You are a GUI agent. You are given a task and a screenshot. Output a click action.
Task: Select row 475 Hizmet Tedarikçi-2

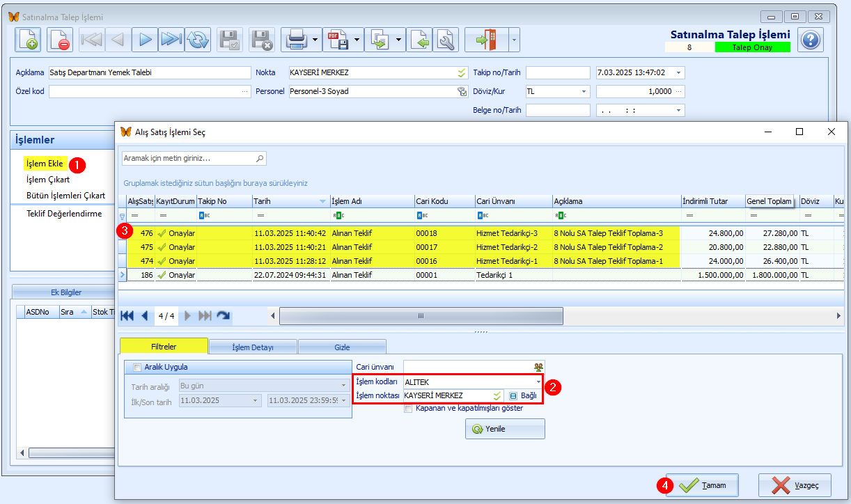(481, 247)
